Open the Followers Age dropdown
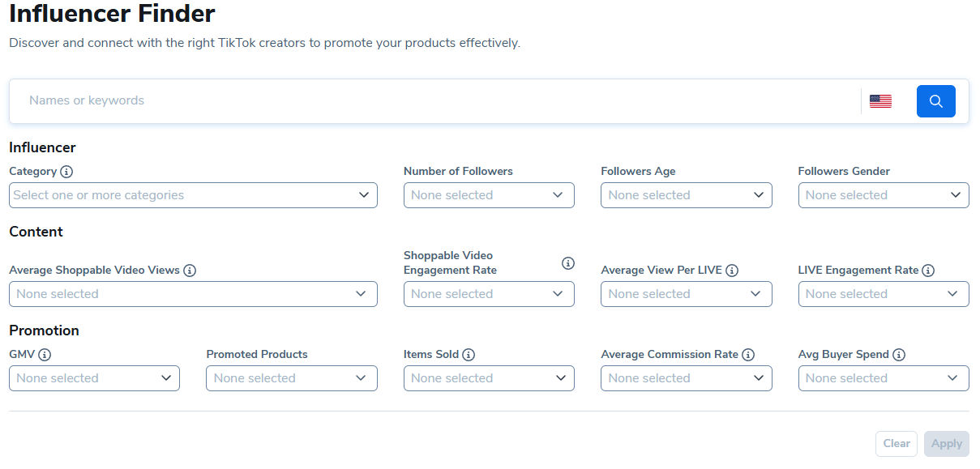 pyautogui.click(x=686, y=195)
